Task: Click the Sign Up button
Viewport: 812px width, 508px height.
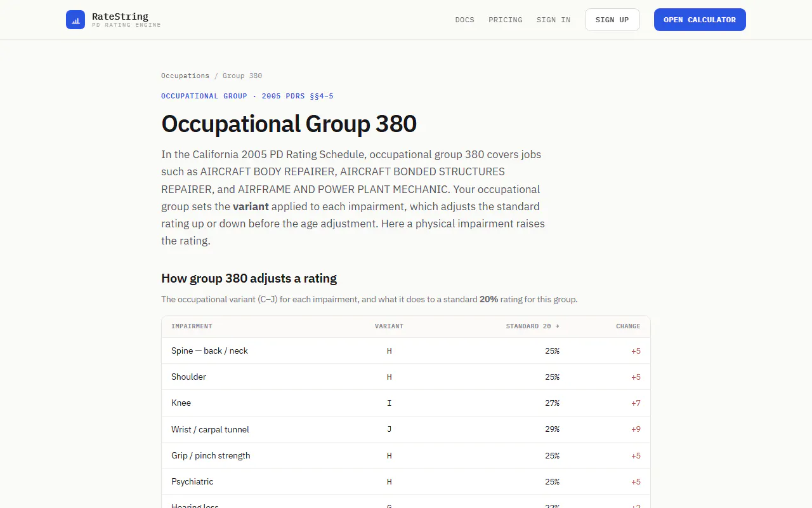Action: click(x=612, y=20)
